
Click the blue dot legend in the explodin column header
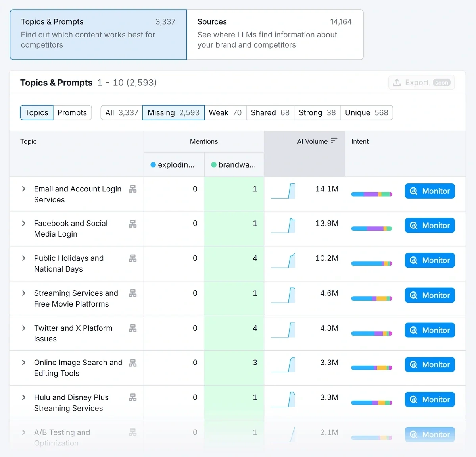pos(153,165)
